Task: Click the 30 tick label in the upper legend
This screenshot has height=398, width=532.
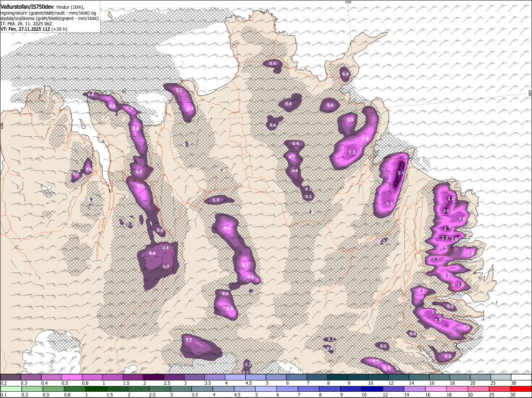Action: point(513,383)
